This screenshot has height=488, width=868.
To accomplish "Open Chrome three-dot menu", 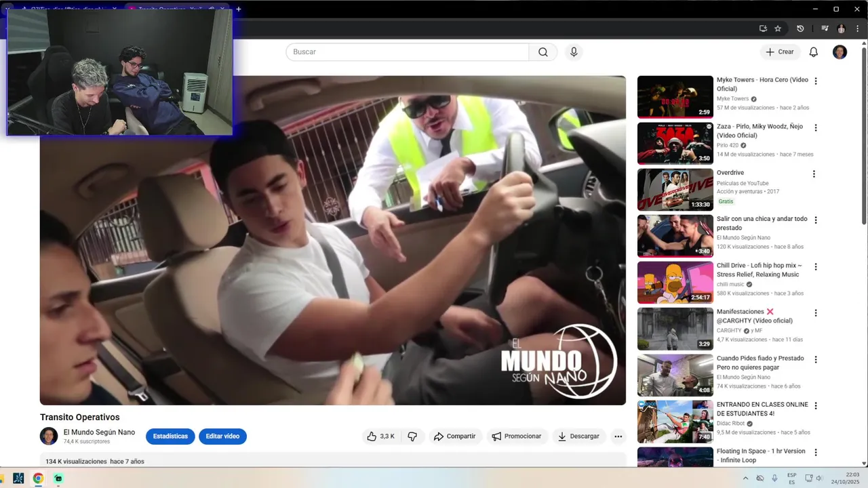I will (858, 28).
